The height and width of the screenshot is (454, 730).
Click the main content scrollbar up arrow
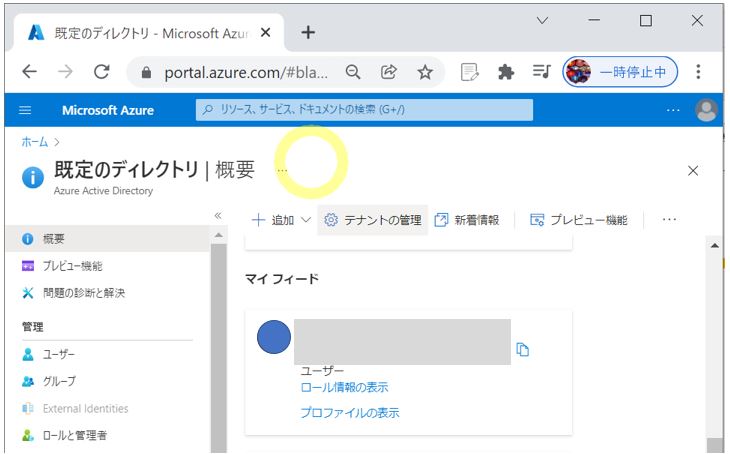[714, 245]
